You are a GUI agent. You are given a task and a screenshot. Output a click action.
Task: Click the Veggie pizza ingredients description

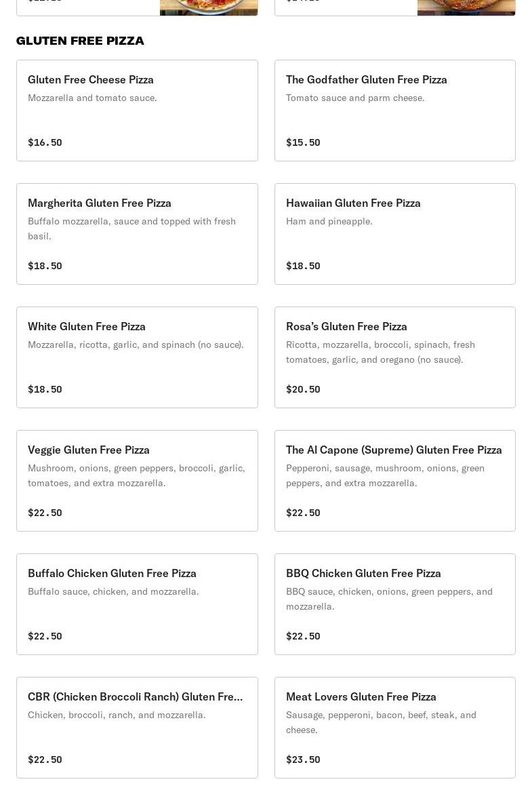(x=136, y=475)
